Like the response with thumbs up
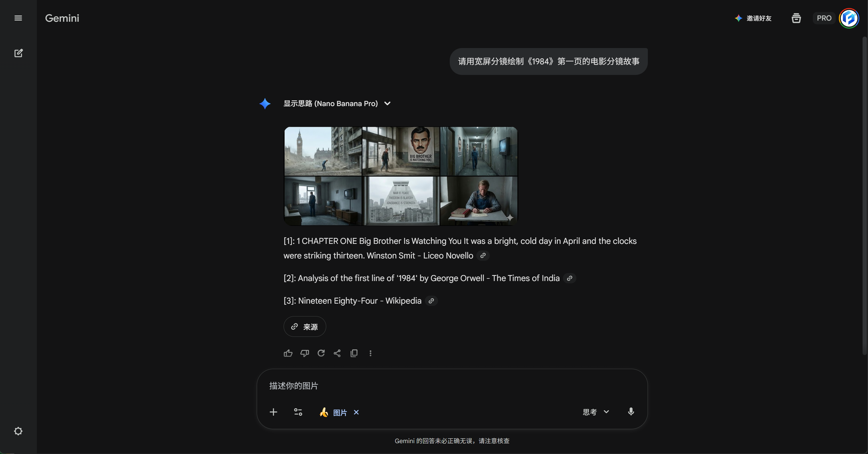This screenshot has height=454, width=868. [288, 353]
